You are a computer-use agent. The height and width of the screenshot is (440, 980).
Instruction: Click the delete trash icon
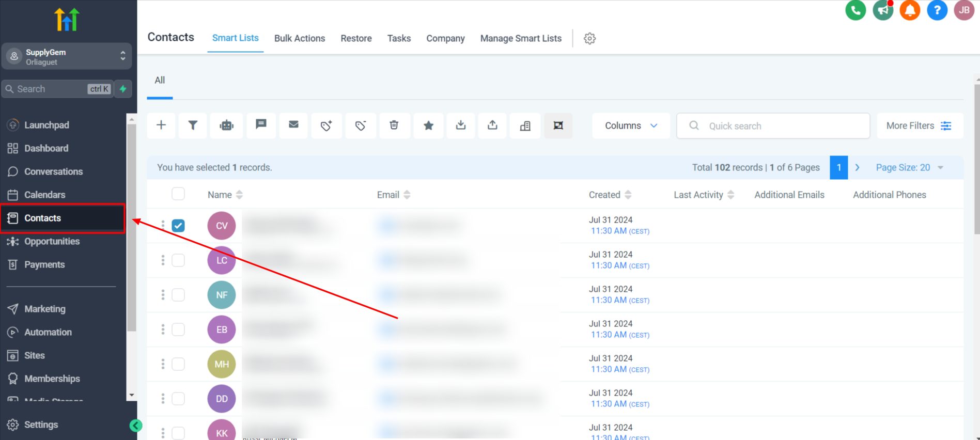click(394, 125)
